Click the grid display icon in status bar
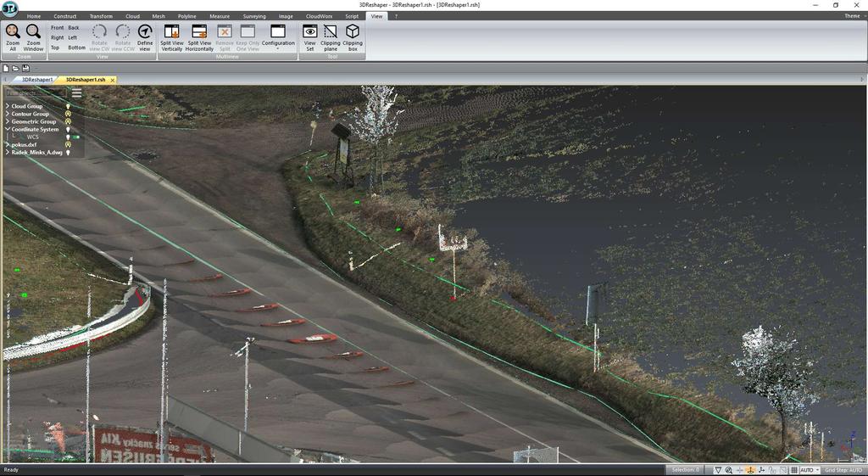 click(x=793, y=470)
